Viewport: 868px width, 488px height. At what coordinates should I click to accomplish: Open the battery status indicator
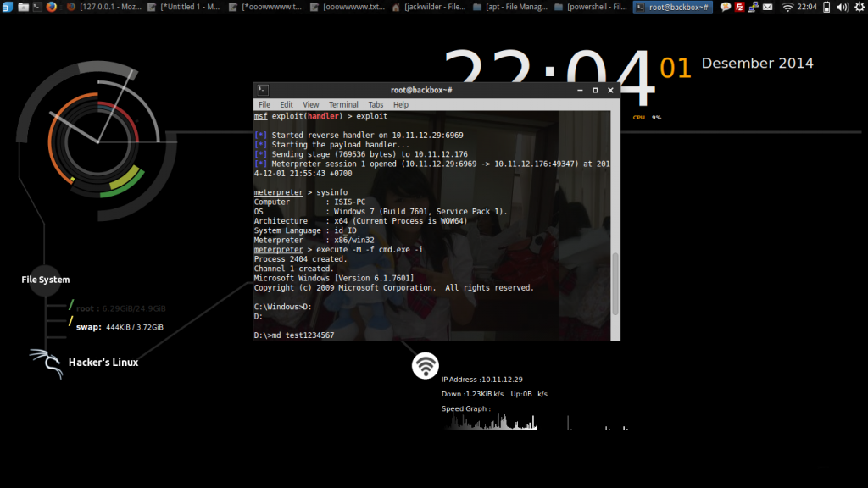click(826, 7)
